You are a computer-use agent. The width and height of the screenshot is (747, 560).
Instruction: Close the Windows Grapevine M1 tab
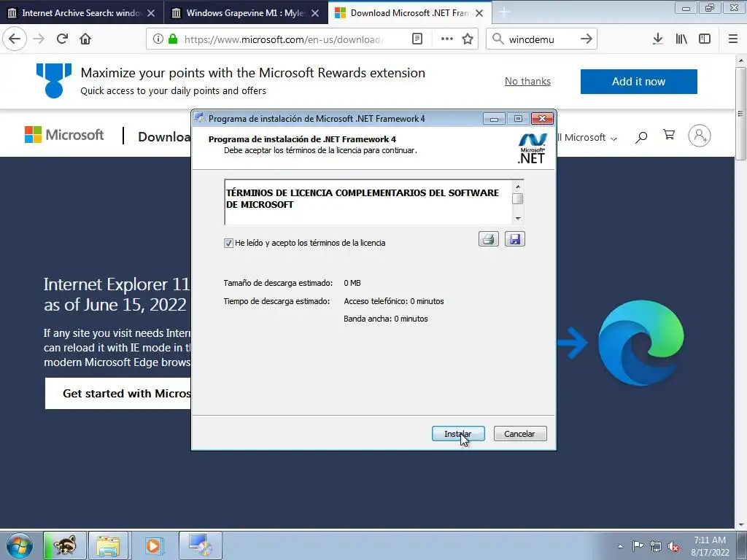315,13
